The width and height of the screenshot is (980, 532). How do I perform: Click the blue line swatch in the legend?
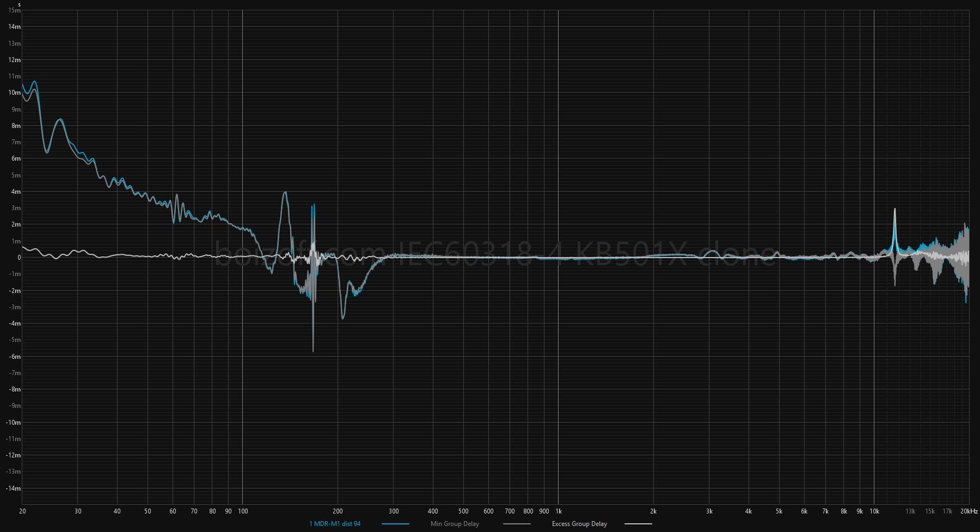[x=395, y=524]
